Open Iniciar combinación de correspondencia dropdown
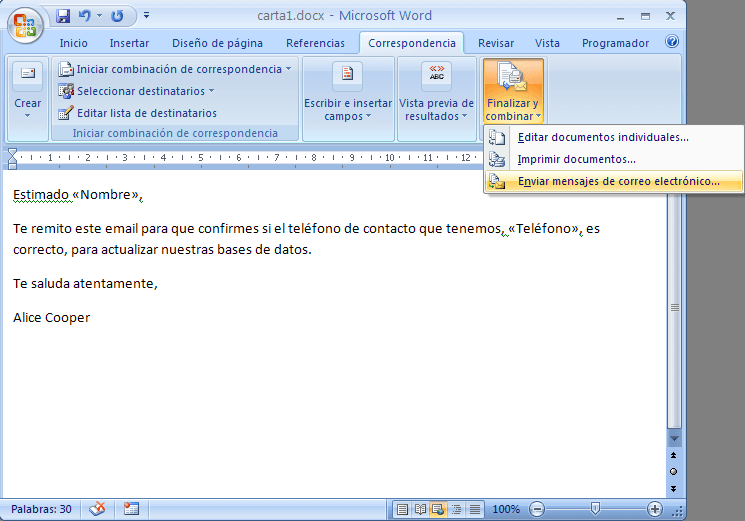745x521 pixels. tap(175, 69)
